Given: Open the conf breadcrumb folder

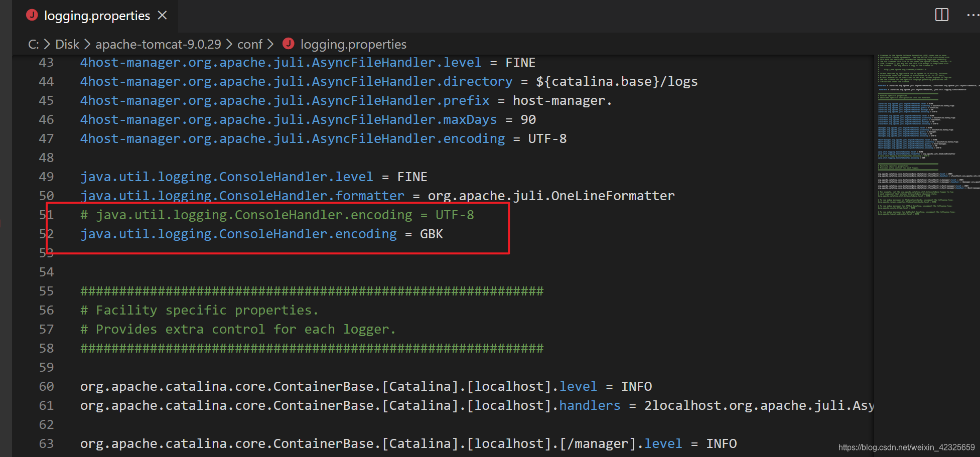Looking at the screenshot, I should pos(250,44).
